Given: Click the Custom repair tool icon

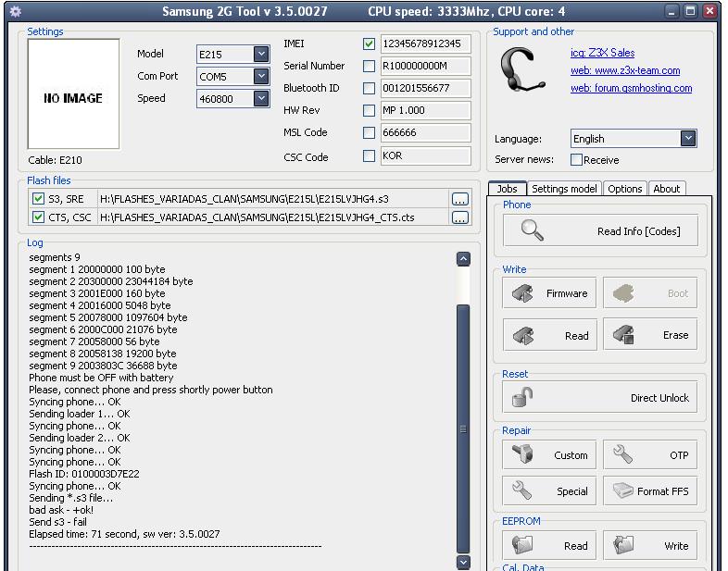Looking at the screenshot, I should point(522,454).
